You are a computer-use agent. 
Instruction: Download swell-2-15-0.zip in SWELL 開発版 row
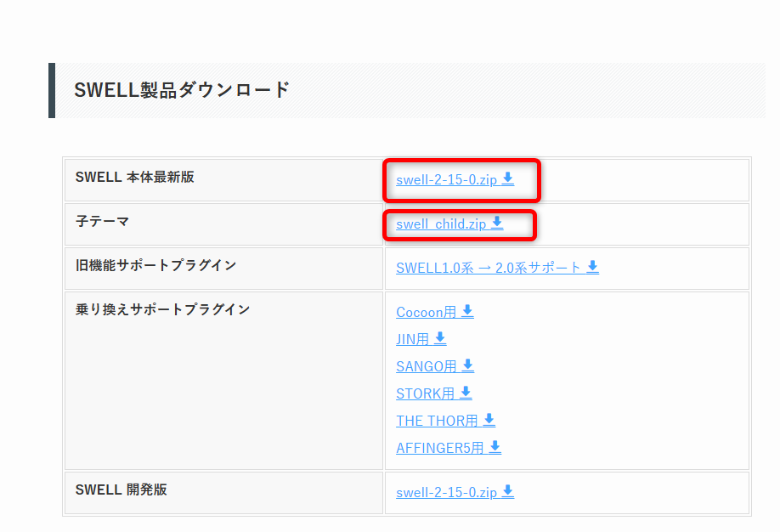[x=455, y=492]
